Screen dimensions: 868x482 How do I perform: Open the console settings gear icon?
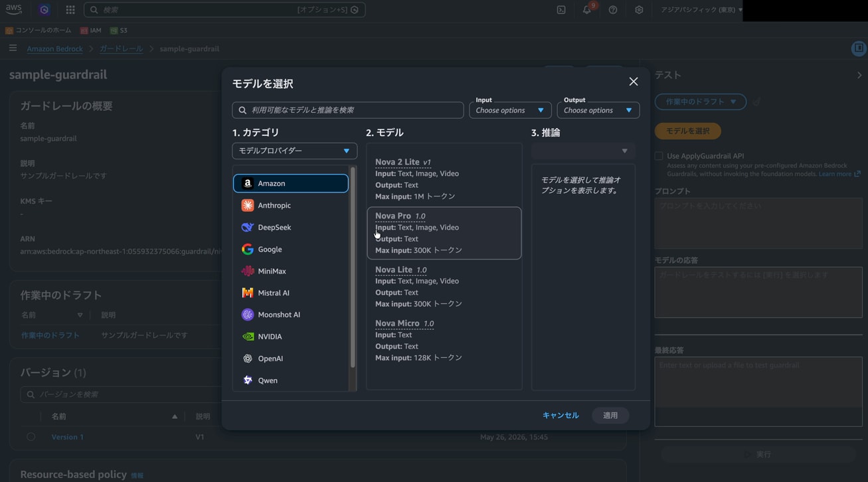pyautogui.click(x=639, y=10)
